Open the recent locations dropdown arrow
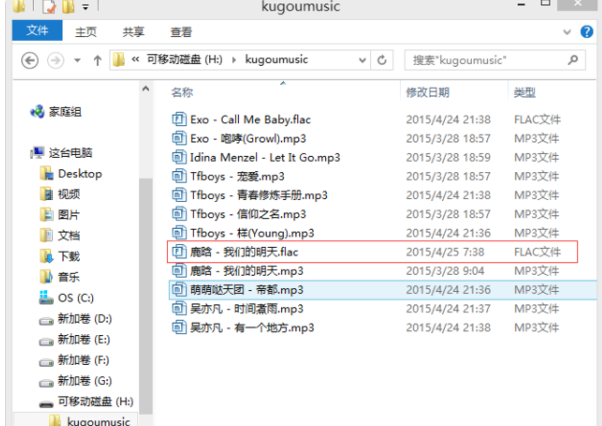Viewport: 602px width, 426px height. [77, 60]
